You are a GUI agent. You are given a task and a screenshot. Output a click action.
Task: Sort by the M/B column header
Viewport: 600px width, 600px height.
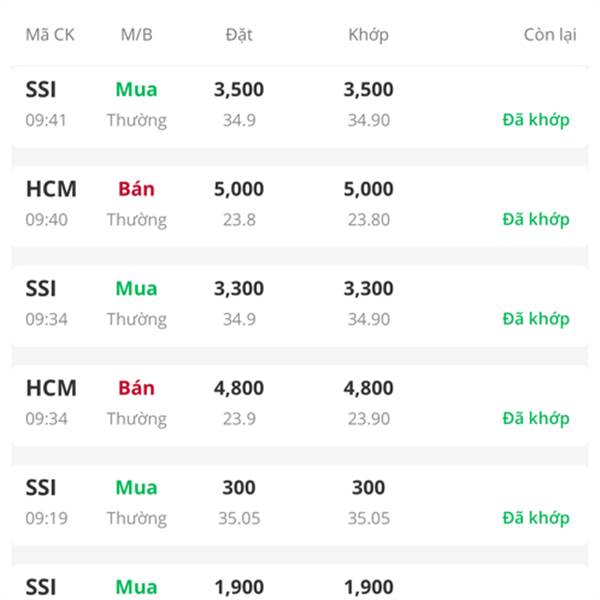pyautogui.click(x=136, y=35)
